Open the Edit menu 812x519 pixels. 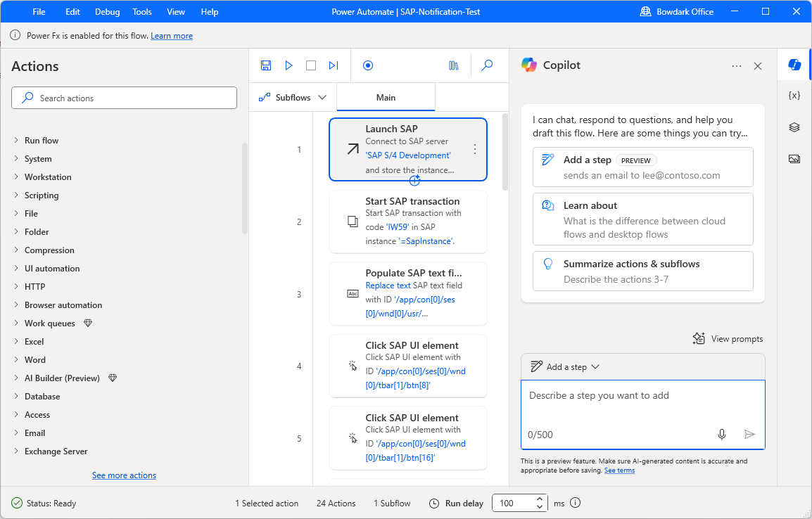coord(72,11)
